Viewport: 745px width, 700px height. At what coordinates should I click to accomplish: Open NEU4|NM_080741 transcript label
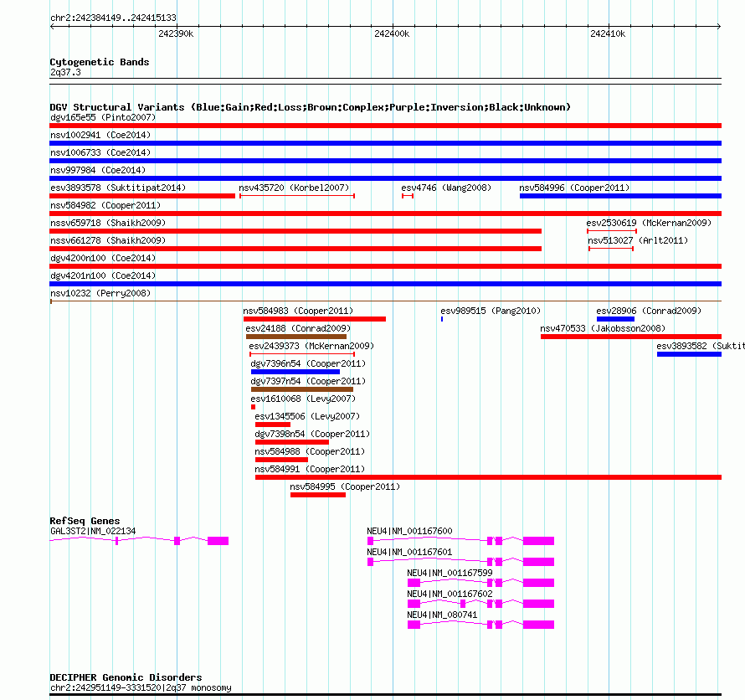[x=442, y=615]
